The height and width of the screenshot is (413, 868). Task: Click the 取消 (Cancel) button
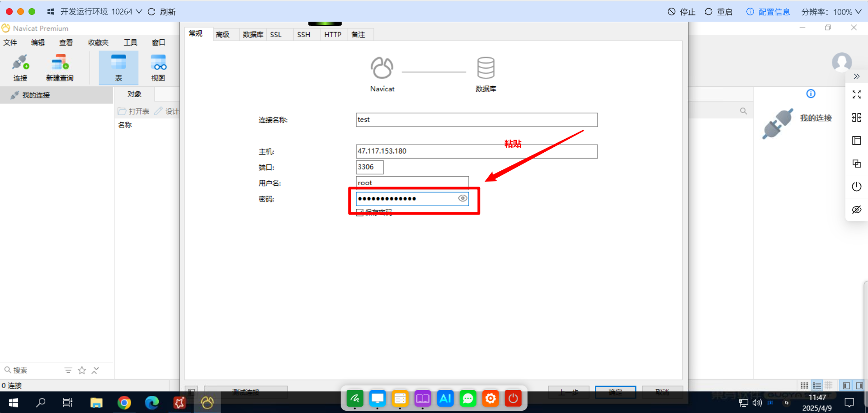662,392
